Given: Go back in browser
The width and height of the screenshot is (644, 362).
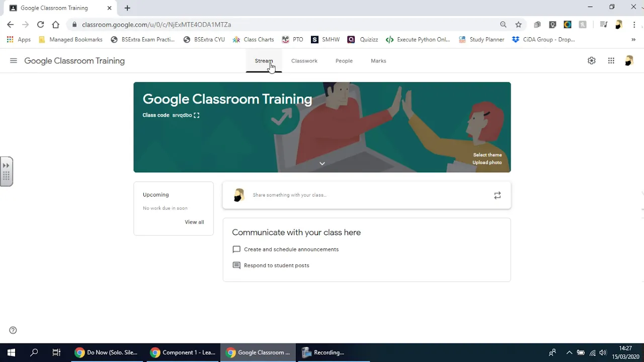Looking at the screenshot, I should (10, 25).
